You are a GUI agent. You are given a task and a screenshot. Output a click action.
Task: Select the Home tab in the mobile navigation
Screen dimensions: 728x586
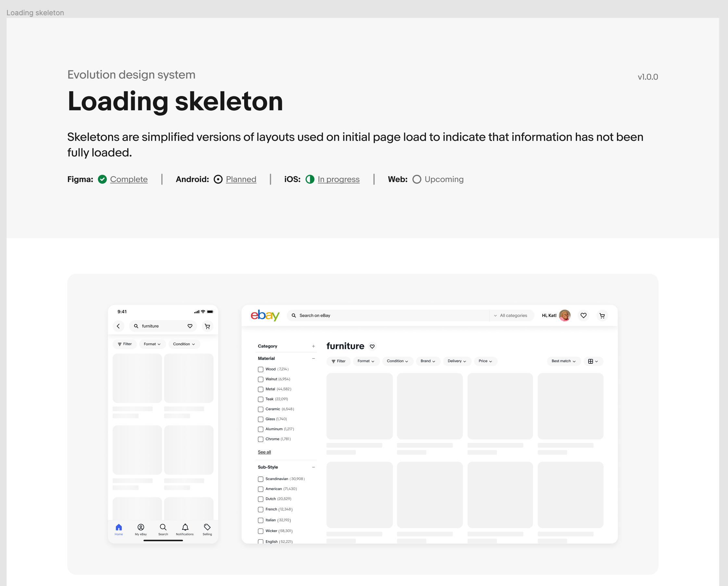119,527
